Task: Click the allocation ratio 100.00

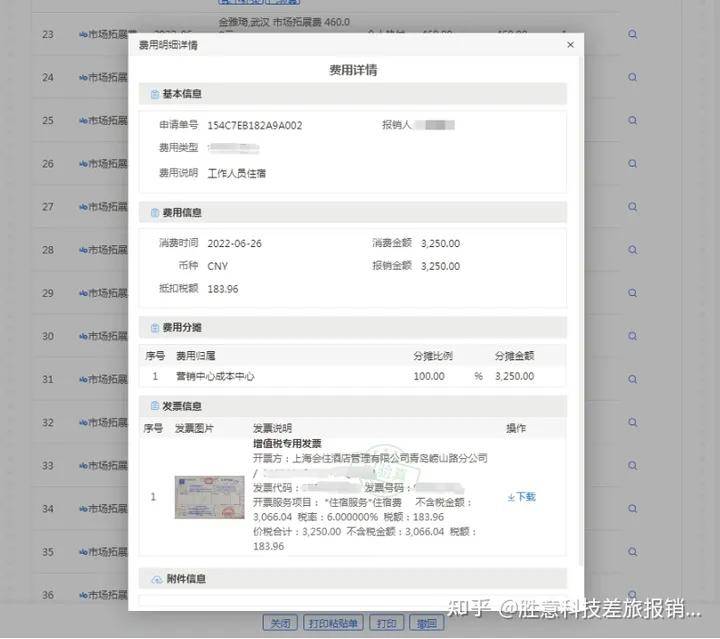Action: tap(429, 376)
